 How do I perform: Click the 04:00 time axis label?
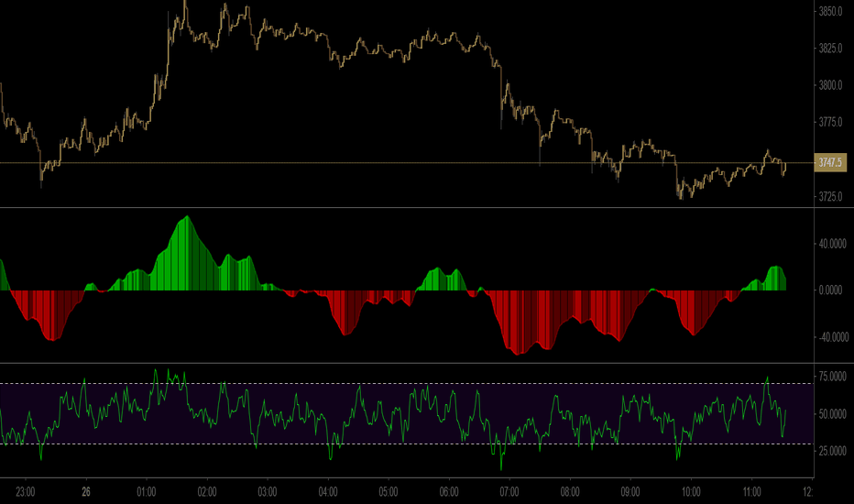[328, 492]
